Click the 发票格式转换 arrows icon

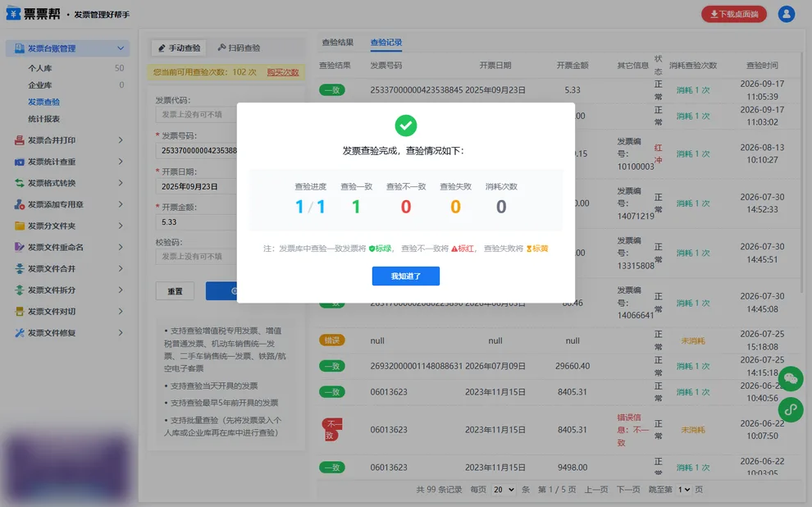(x=19, y=183)
